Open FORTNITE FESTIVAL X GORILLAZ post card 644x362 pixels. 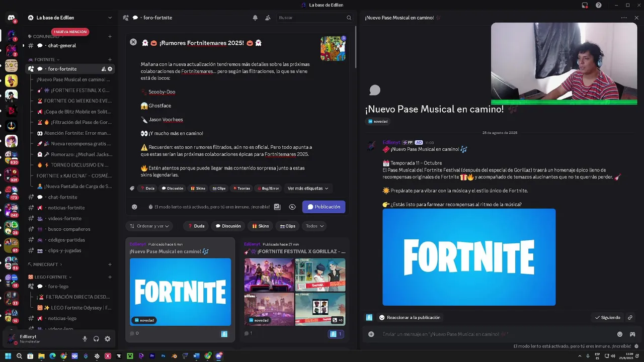[294, 289]
